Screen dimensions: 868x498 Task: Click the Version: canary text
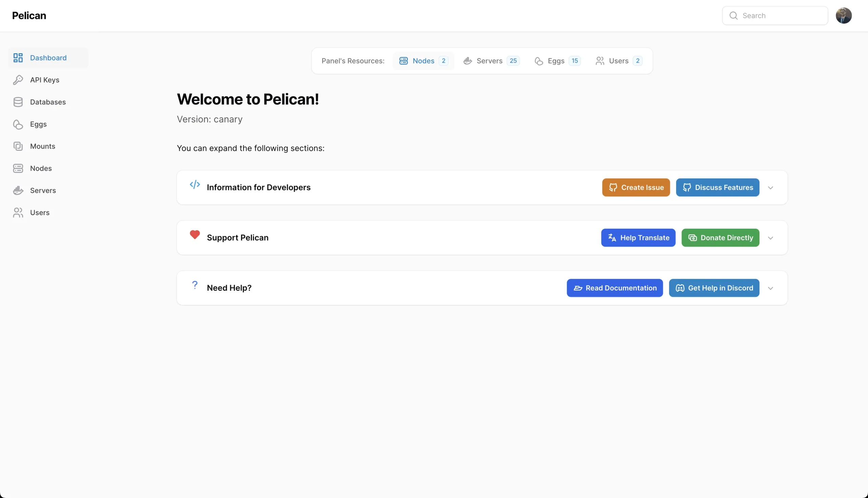click(x=210, y=119)
